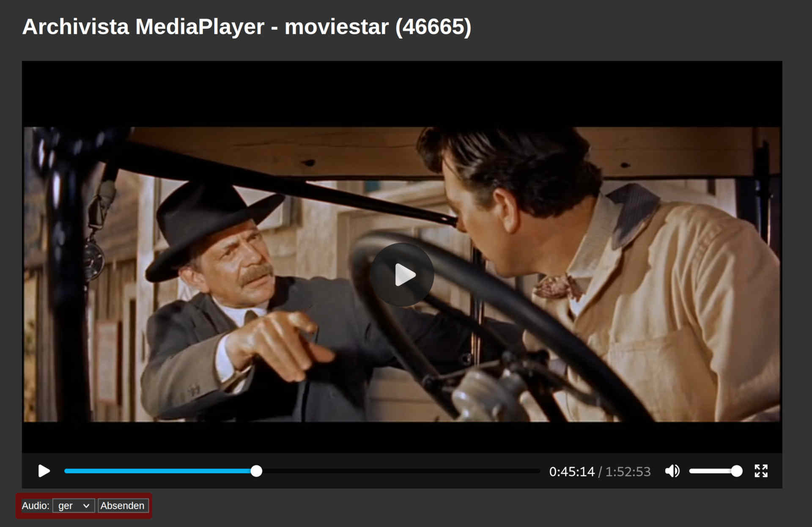Expand the chevron arrow on the ger selector
The image size is (812, 527).
point(86,506)
